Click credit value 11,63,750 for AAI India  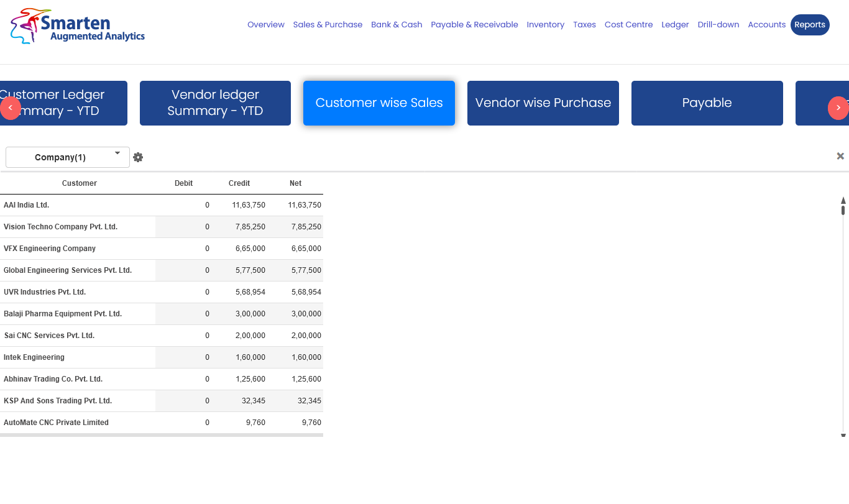pos(249,205)
